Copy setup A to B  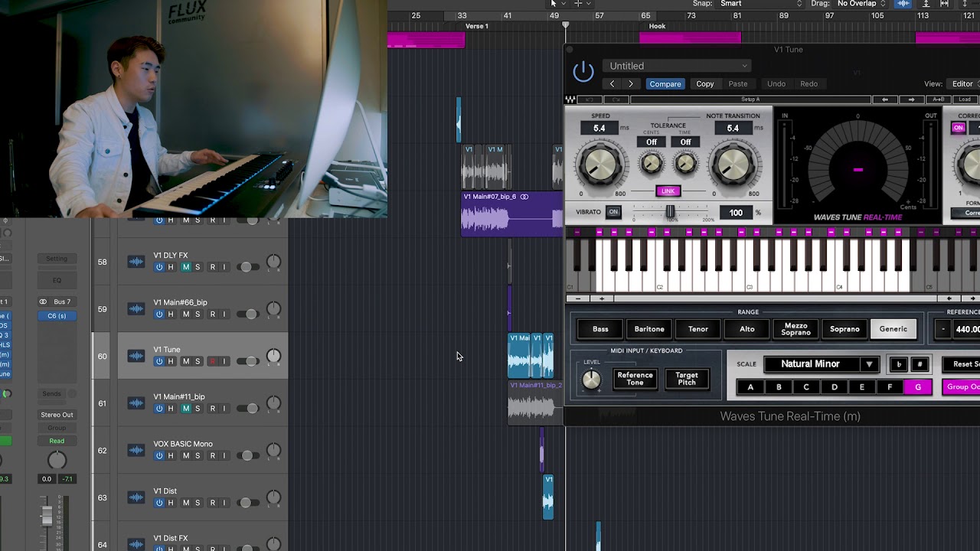coord(938,99)
